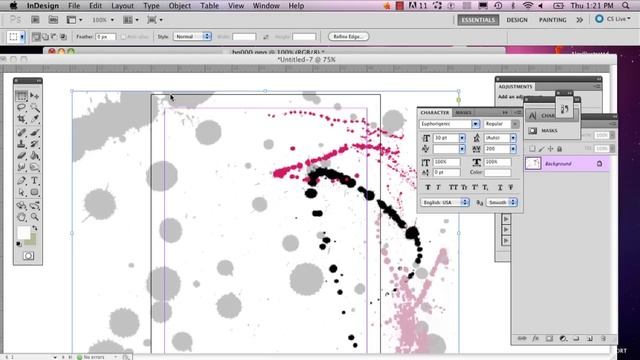
Task: Toggle Faux Italic style
Action: point(438,187)
